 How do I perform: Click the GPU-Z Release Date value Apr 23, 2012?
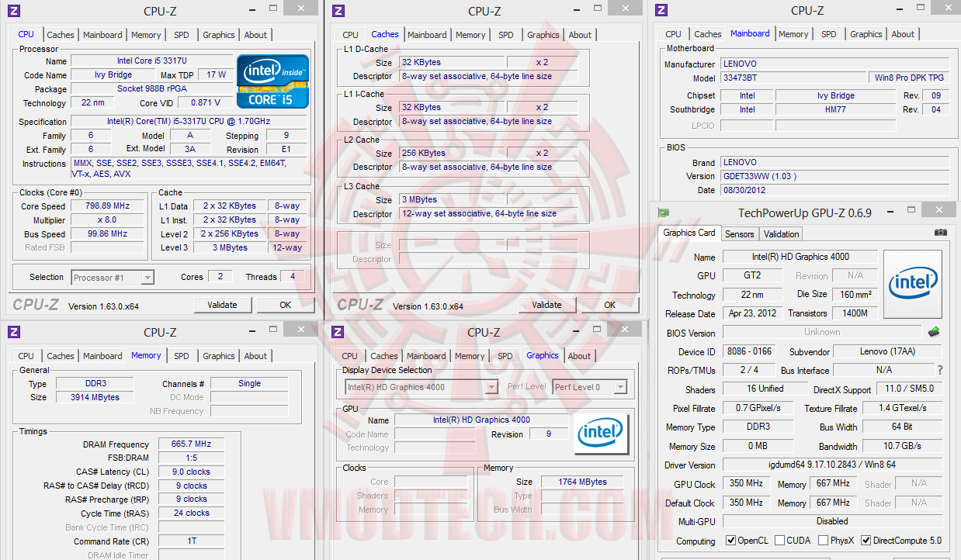point(753,314)
